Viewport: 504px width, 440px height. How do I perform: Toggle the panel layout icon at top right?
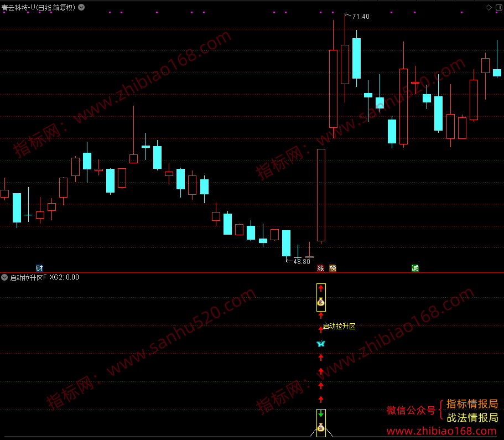click(499, 7)
